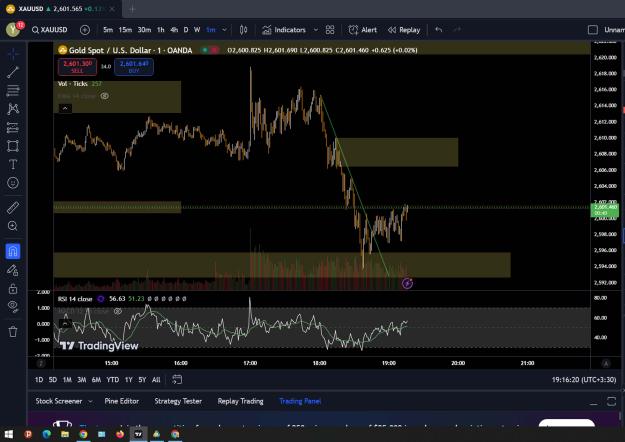
Task: Click the red SELL price button
Action: pos(77,67)
